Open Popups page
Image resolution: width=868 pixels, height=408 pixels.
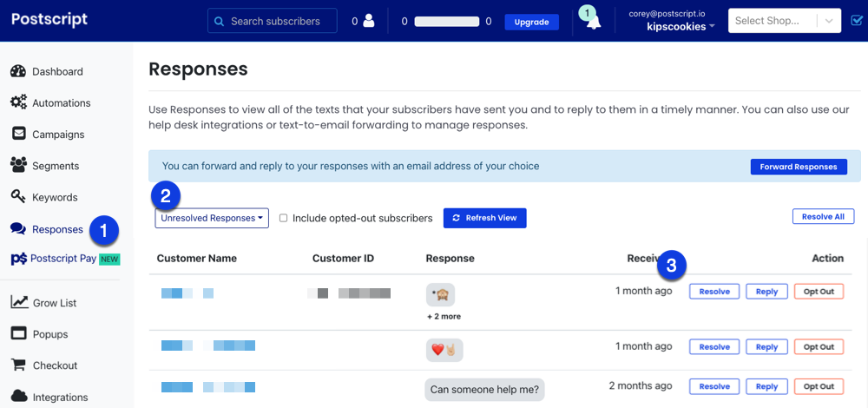tap(49, 334)
